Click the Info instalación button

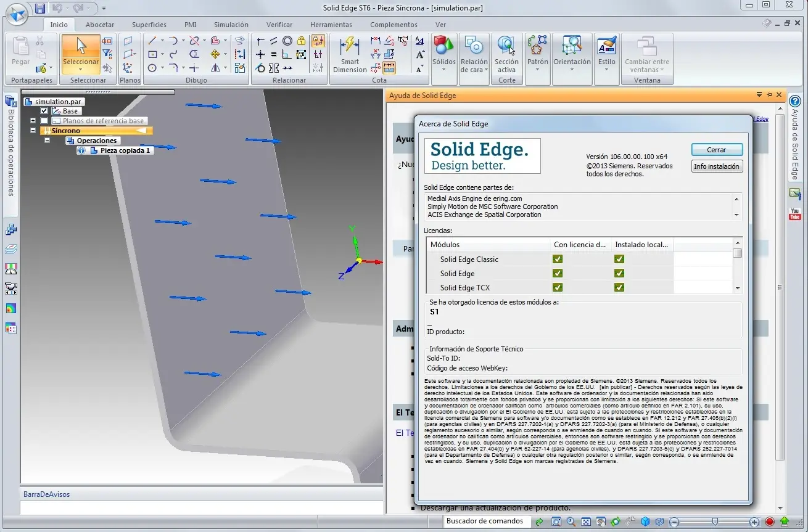pos(717,166)
